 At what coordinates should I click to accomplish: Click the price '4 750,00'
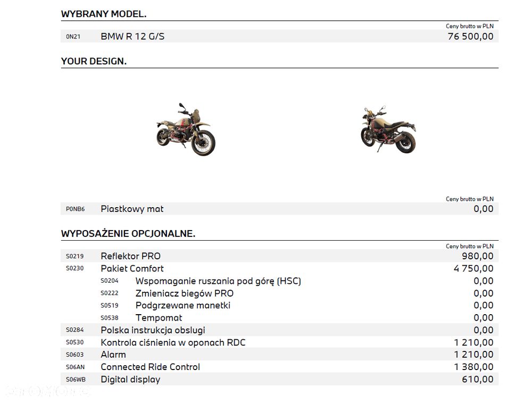pos(473,268)
